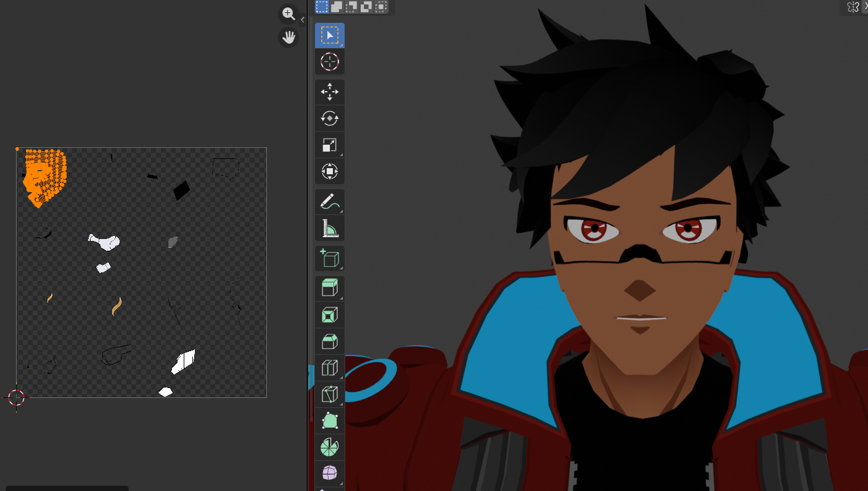Choose the Measure ruler tool

tap(330, 228)
